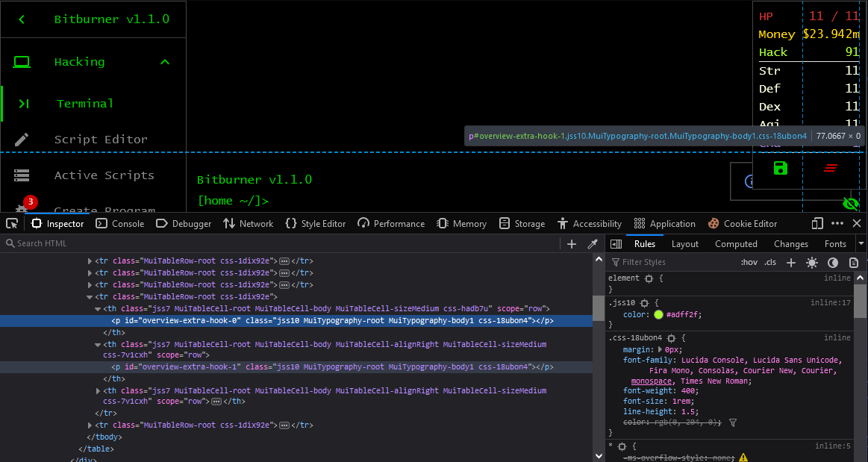
Task: Toggle the .cls classes panel
Action: tap(770, 262)
